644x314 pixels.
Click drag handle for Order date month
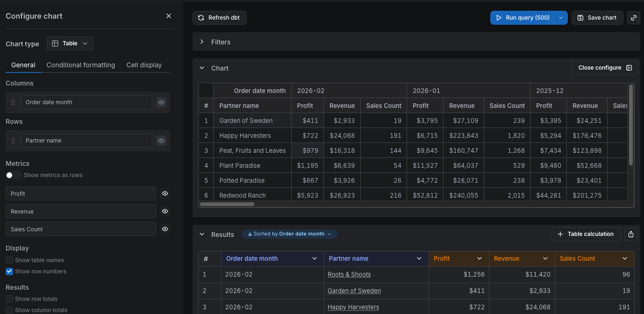pyautogui.click(x=13, y=102)
